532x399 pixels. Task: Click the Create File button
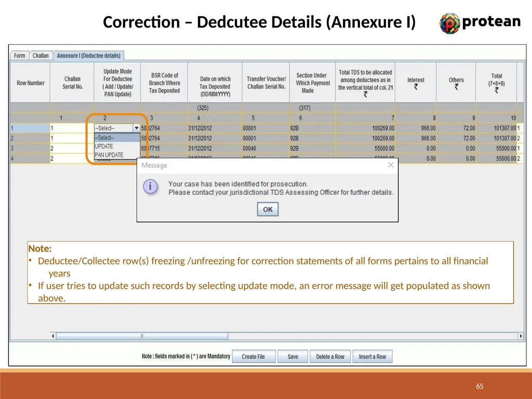point(254,356)
